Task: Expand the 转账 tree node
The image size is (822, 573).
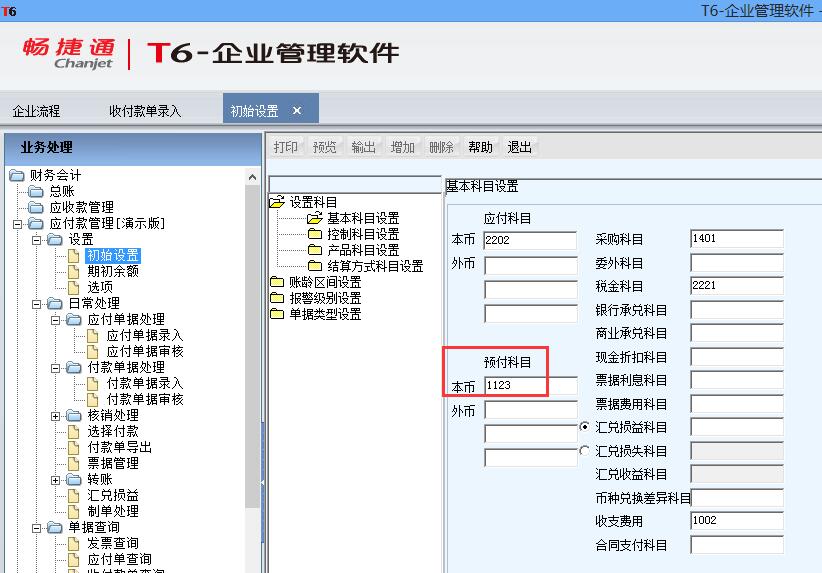Action: [56, 480]
